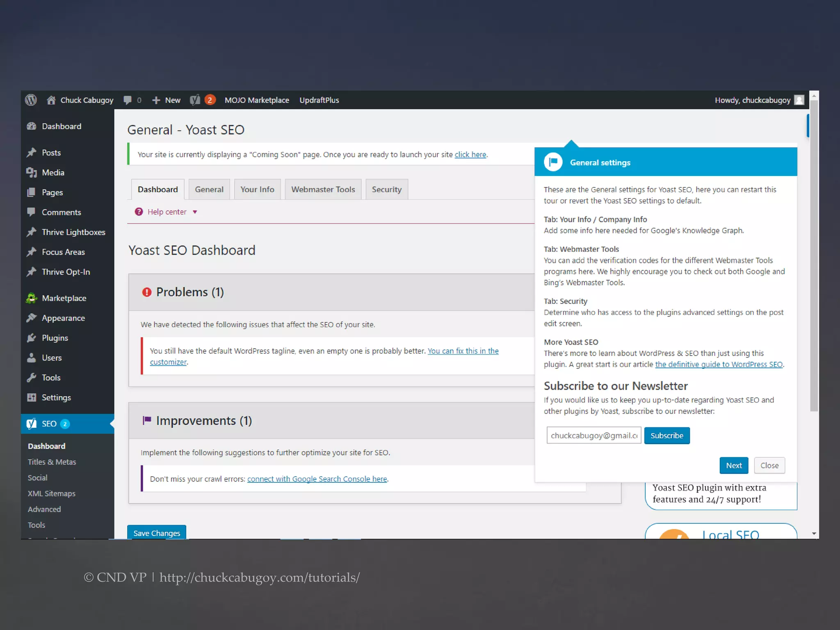840x630 pixels.
Task: Click the newsletter email input field
Action: click(x=594, y=436)
